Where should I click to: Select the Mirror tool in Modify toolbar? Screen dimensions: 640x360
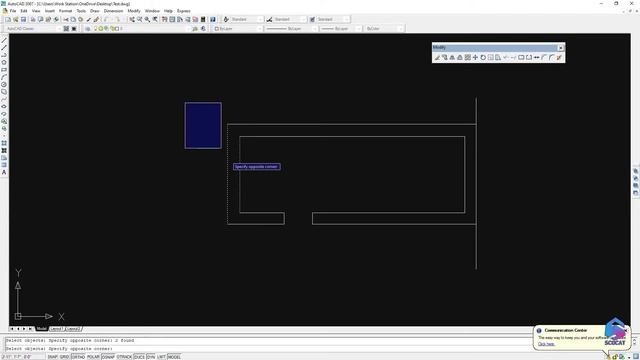[452, 58]
